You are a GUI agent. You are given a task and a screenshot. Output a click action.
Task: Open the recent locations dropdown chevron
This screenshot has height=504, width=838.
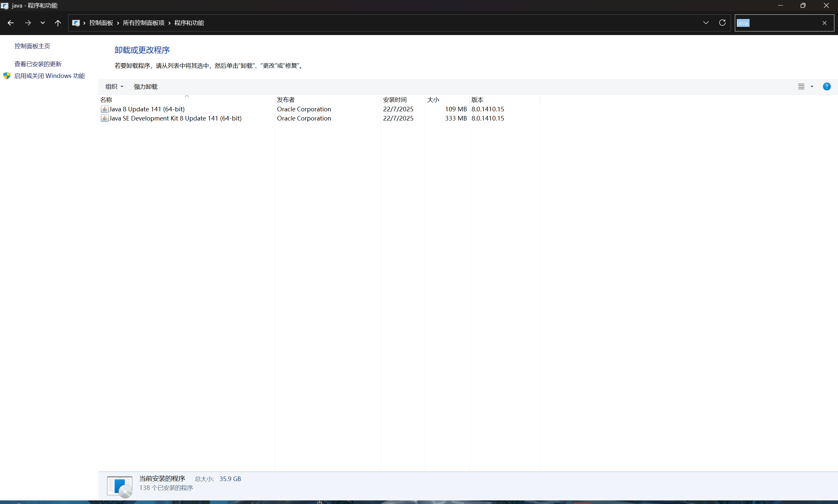pos(43,23)
